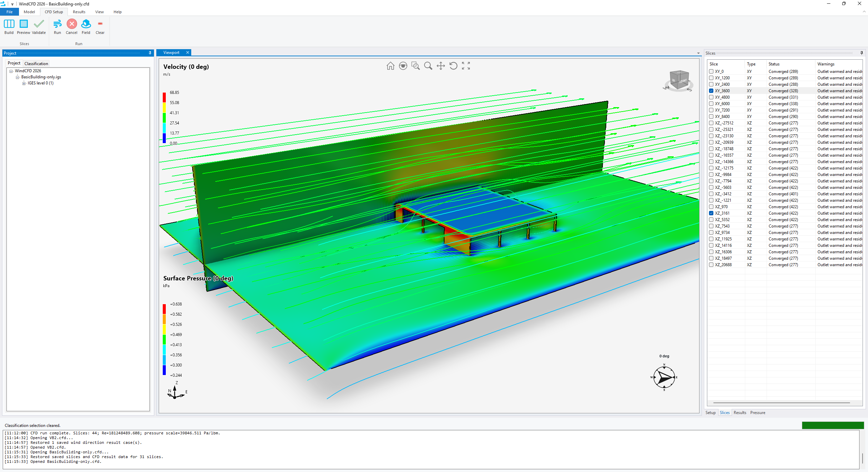Click the surface pressure legend color bar

(164, 339)
